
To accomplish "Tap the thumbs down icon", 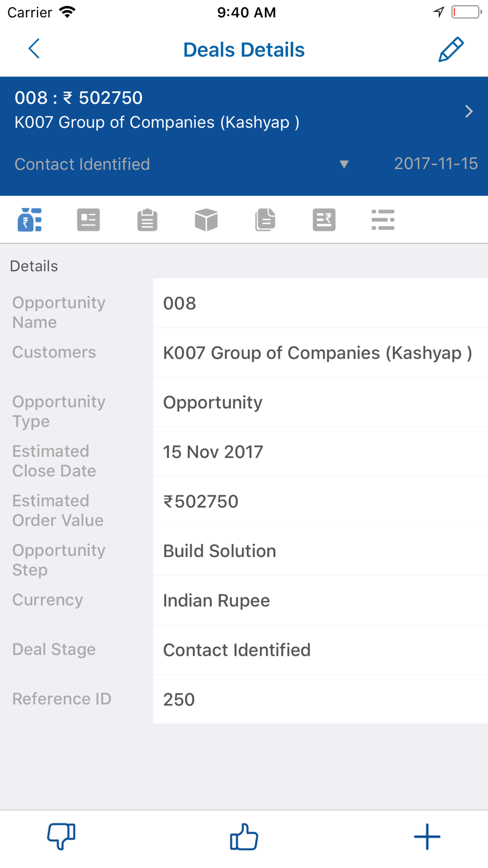I will 61,836.
